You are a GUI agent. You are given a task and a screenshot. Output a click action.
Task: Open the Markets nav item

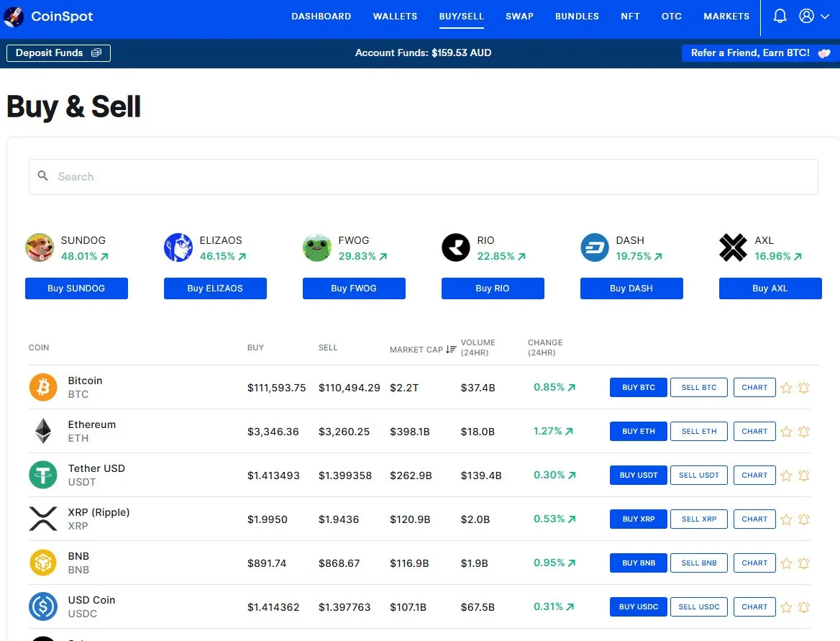coord(726,16)
